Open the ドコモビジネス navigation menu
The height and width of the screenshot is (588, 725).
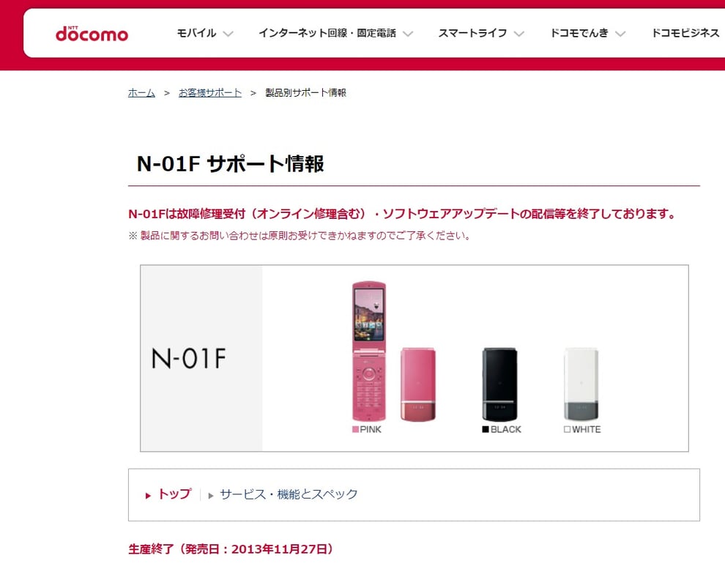click(x=685, y=33)
